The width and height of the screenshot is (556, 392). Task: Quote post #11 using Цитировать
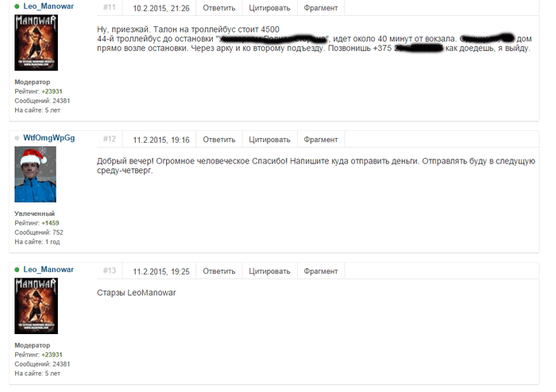click(269, 8)
